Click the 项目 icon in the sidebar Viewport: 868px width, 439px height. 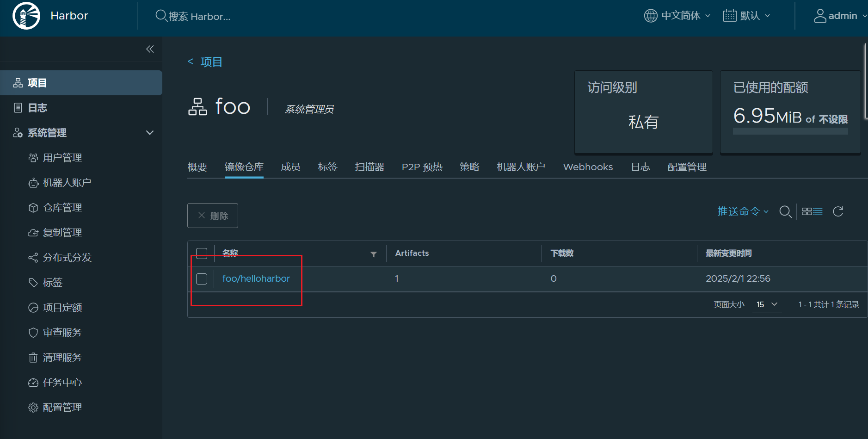18,83
